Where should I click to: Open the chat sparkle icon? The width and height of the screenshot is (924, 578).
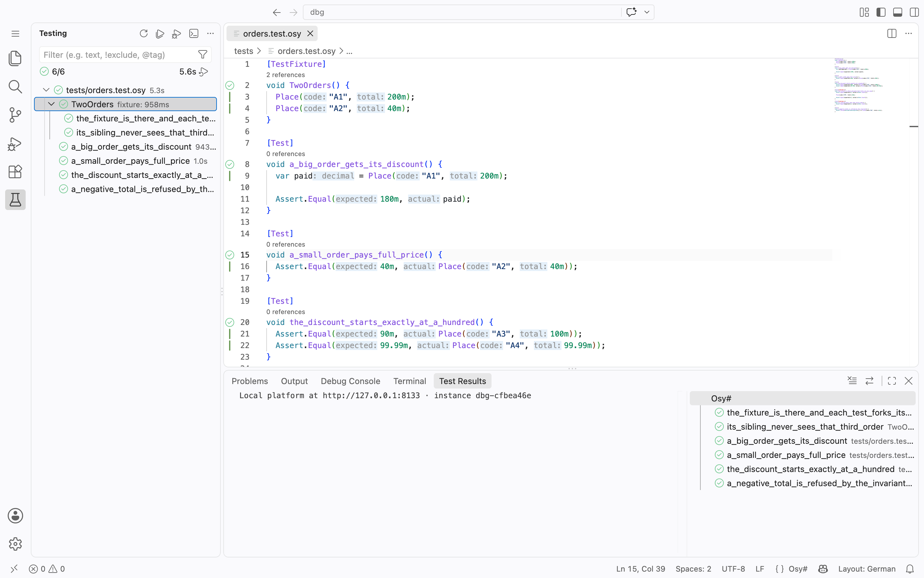tap(631, 12)
